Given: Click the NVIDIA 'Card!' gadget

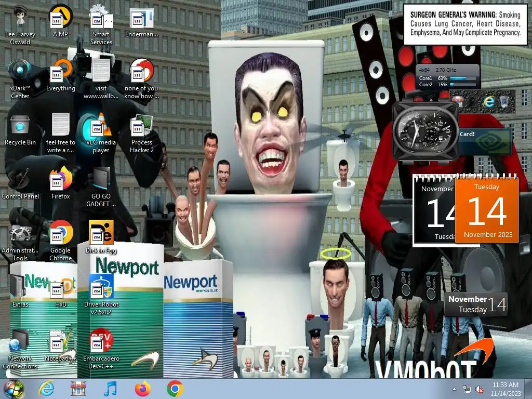Looking at the screenshot, I should click(x=485, y=141).
